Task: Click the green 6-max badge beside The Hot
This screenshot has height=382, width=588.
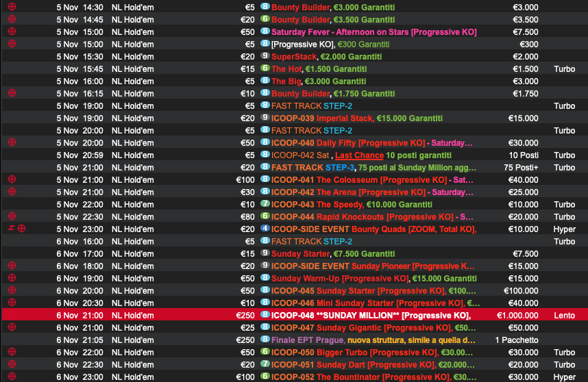Action: (x=265, y=68)
